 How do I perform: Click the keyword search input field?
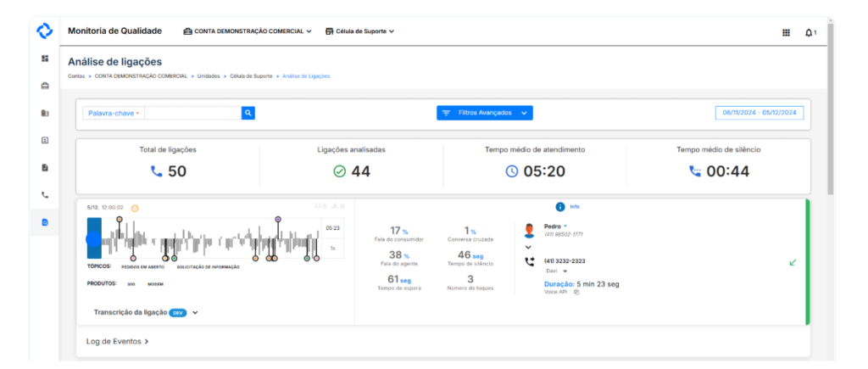(x=192, y=113)
